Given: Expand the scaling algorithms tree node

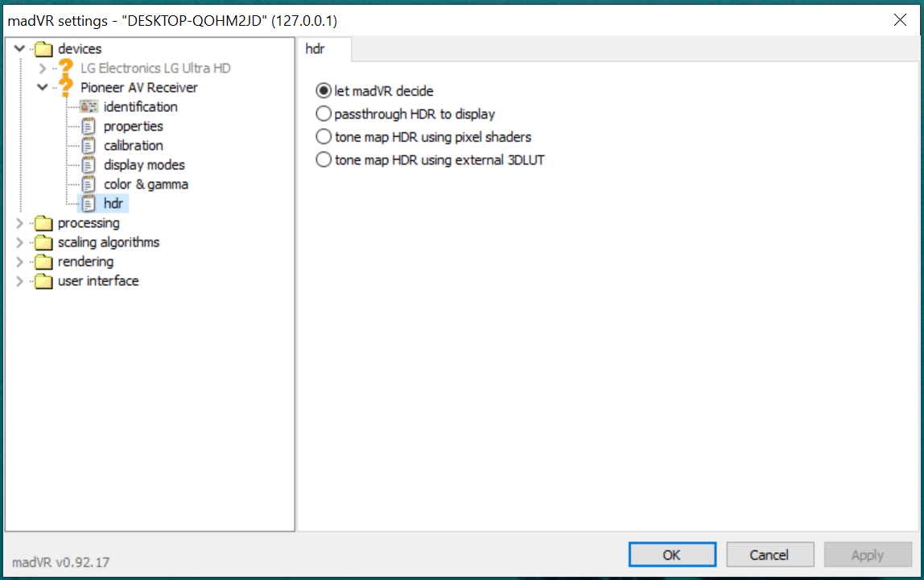Looking at the screenshot, I should coord(18,242).
